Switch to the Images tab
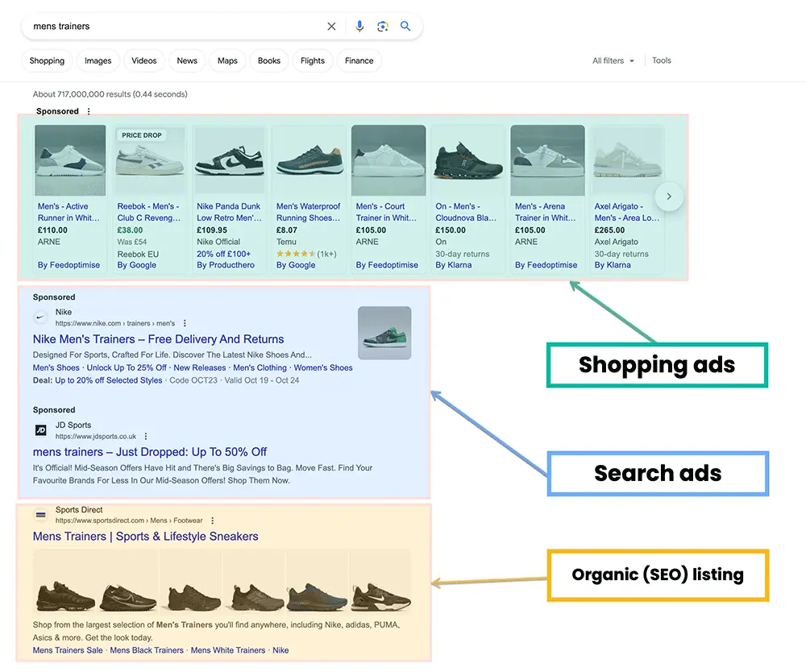Screen dimensions: 806x672 pyautogui.click(x=98, y=61)
